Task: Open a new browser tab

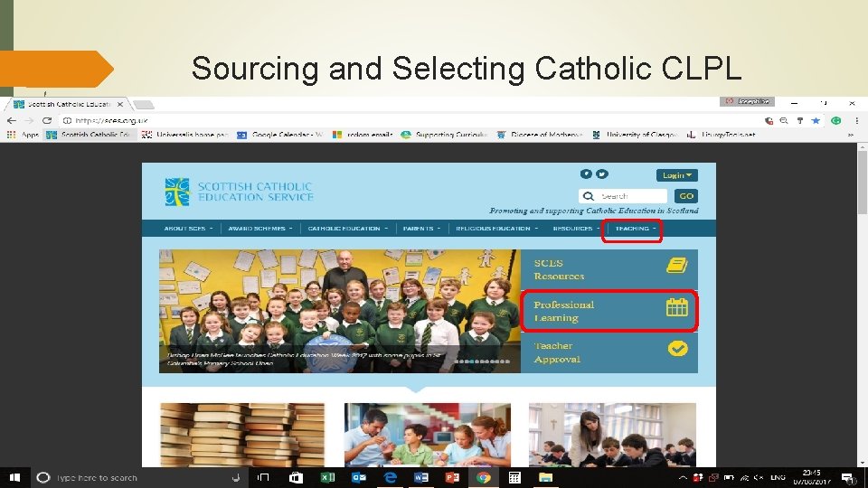Action: pos(144,104)
